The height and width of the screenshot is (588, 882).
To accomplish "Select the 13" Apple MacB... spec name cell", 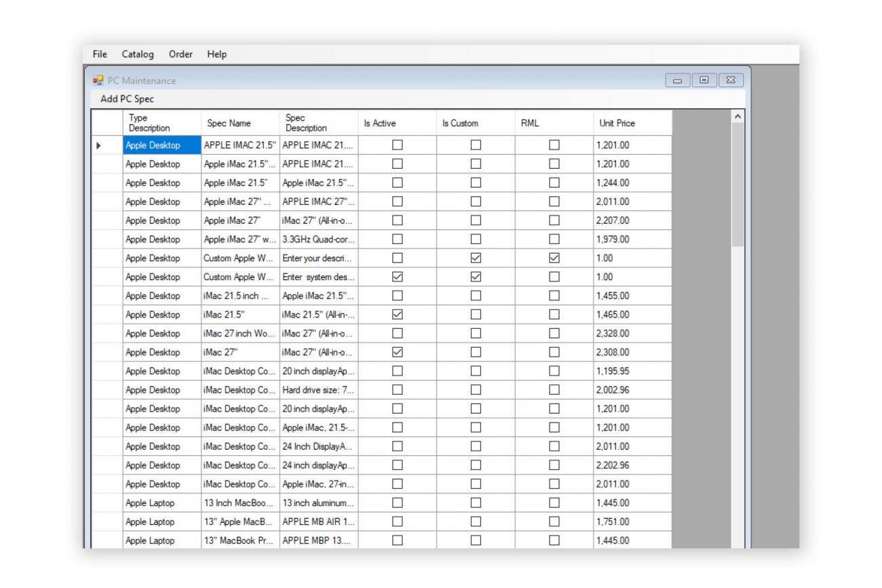I will click(x=240, y=522).
